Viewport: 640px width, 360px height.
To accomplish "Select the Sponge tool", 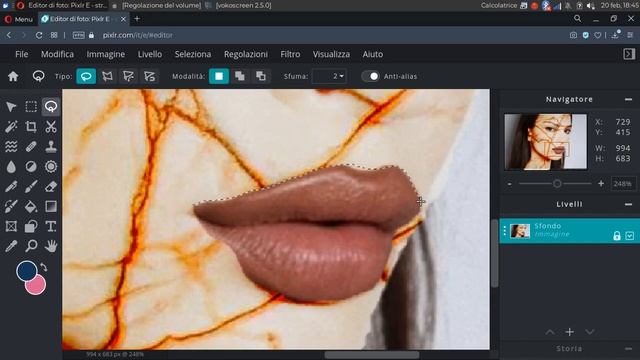I will [x=51, y=167].
